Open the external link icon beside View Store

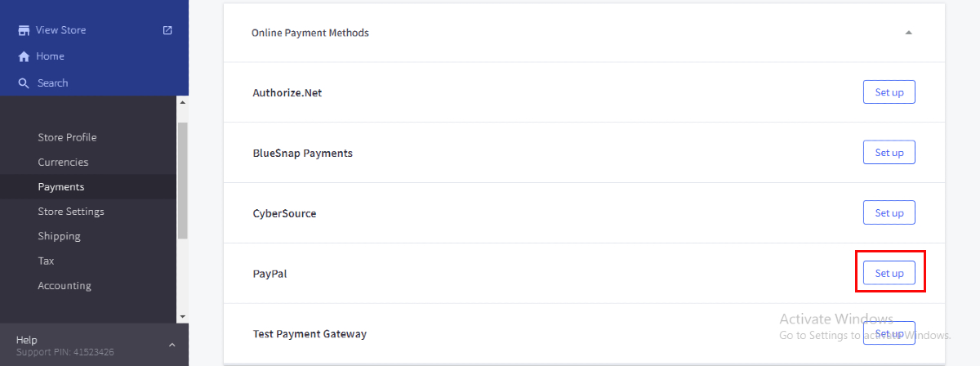click(x=167, y=30)
